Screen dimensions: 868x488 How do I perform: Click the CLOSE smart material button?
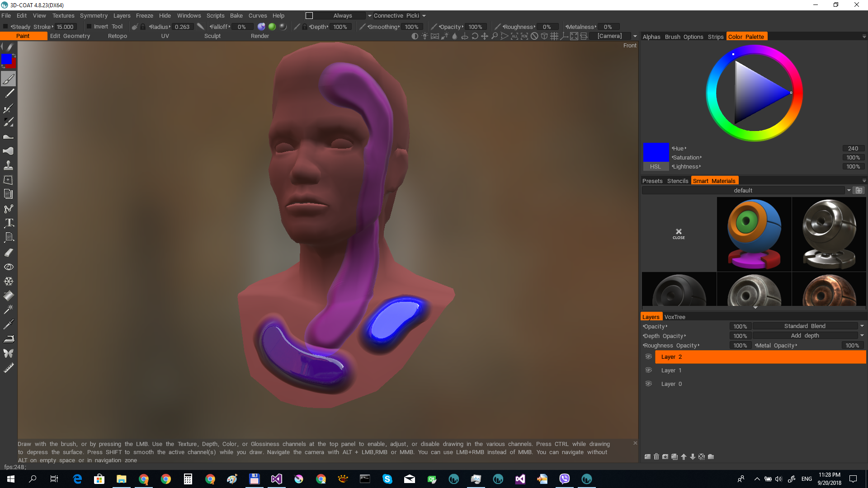click(679, 234)
